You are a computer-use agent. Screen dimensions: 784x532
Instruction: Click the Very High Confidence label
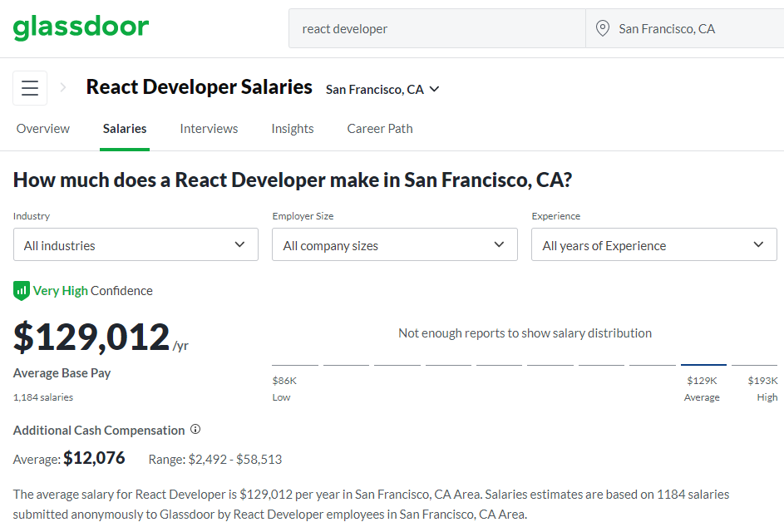coord(92,291)
